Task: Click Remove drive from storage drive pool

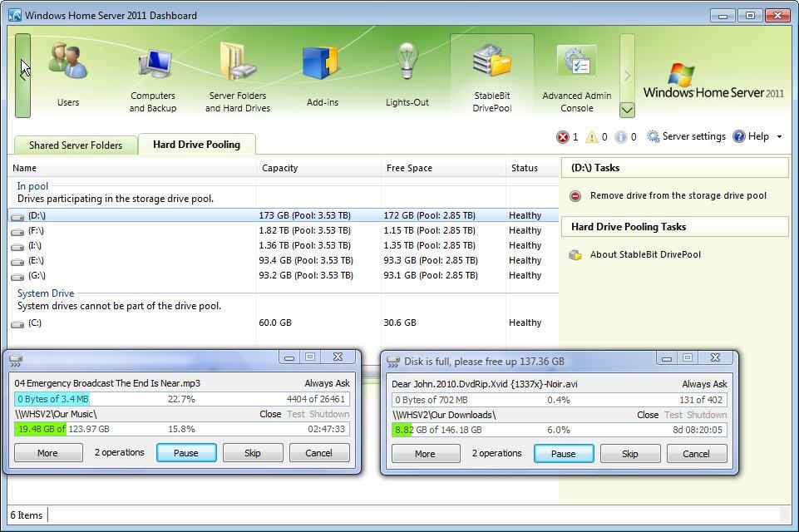Action: tap(678, 196)
